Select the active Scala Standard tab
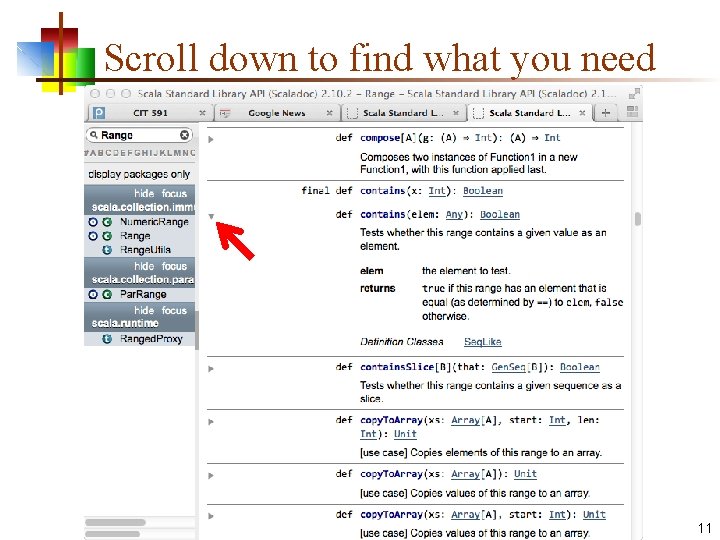Viewport: 720px width, 540px height. click(529, 113)
